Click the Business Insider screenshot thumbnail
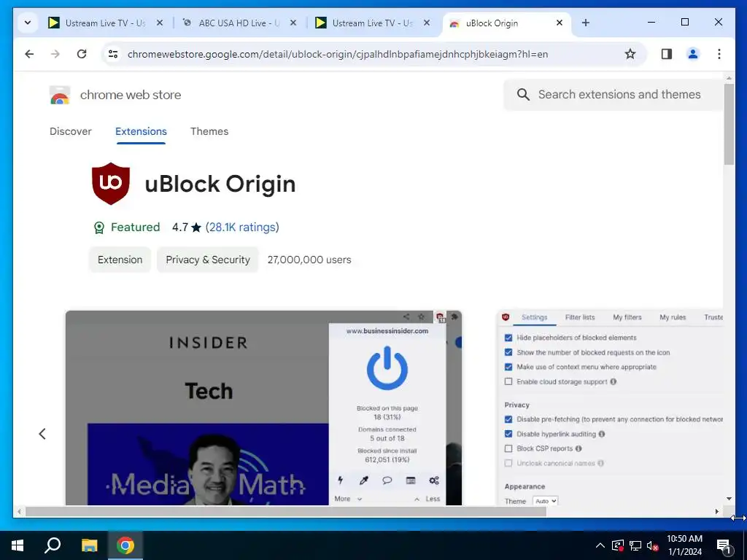Viewport: 747px width, 560px height. (263, 408)
